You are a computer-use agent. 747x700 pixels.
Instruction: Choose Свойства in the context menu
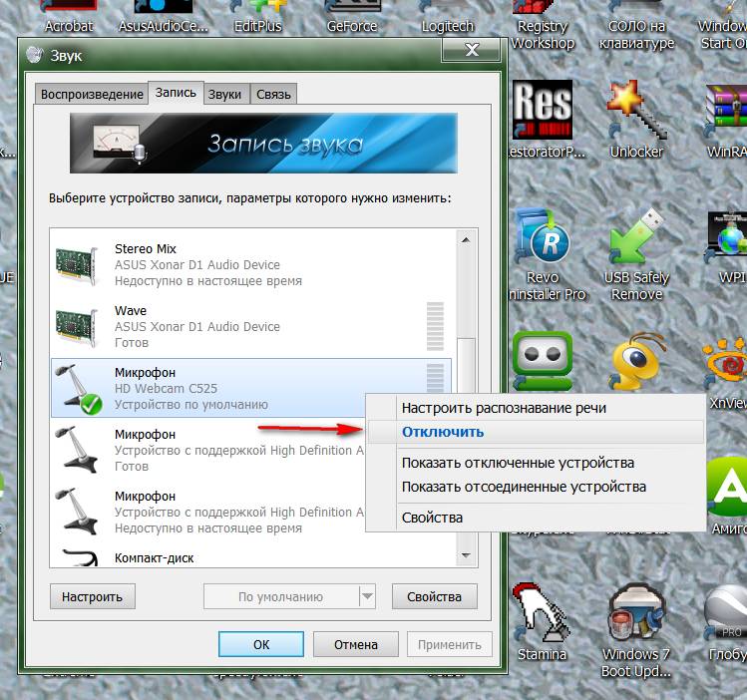point(535,518)
